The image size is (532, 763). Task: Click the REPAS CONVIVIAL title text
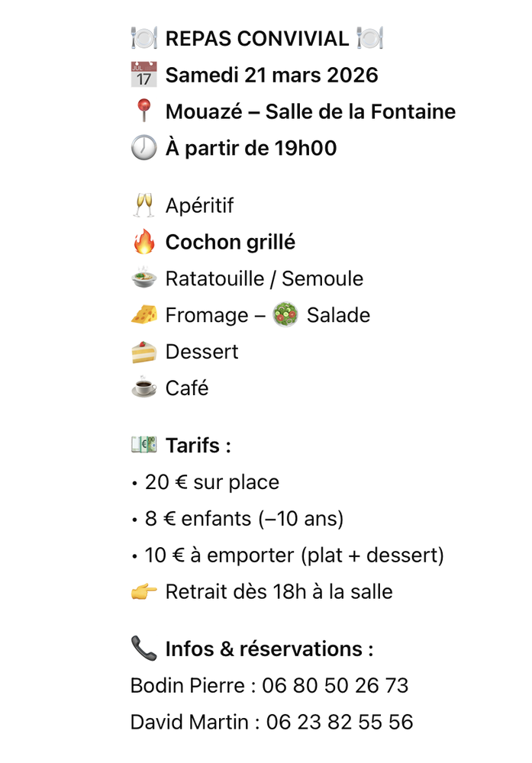257,38
